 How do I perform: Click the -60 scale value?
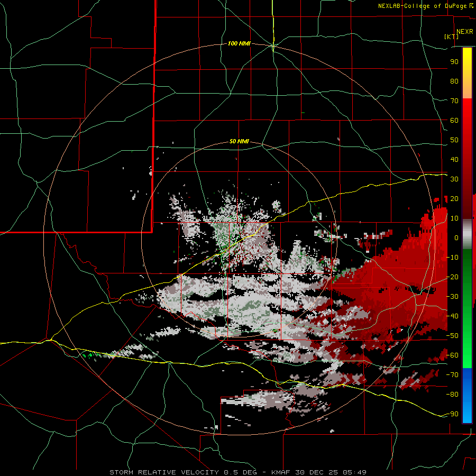[x=452, y=355]
